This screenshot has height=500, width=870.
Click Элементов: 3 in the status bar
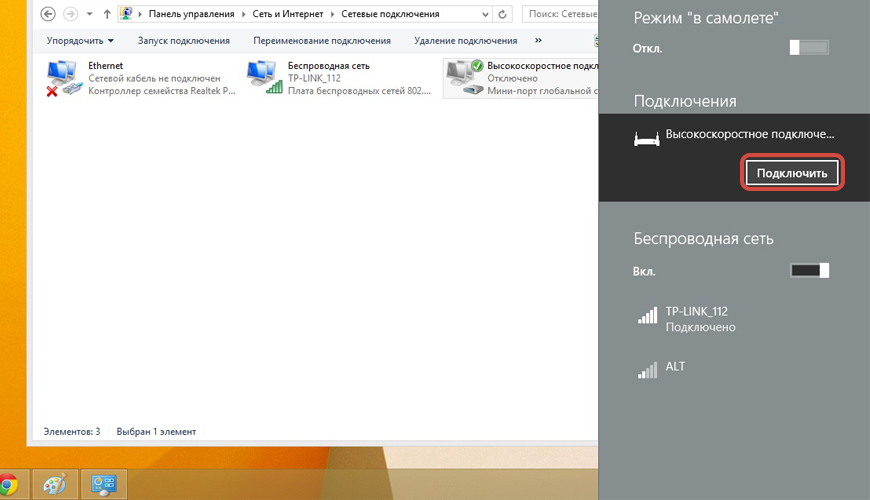(72, 431)
